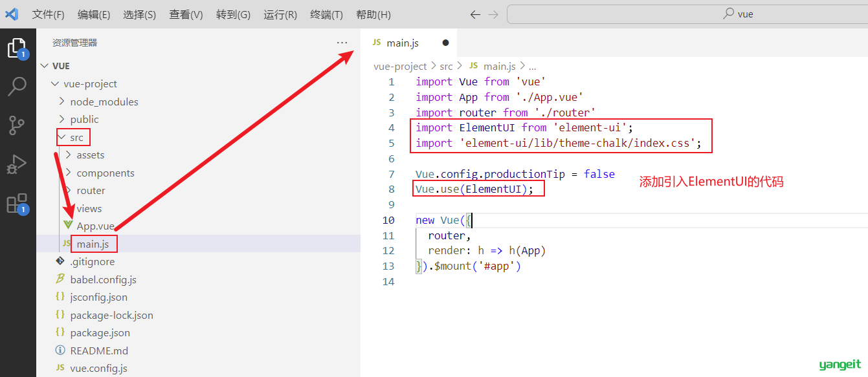This screenshot has width=868, height=377.
Task: Open the 查看(V) menu
Action: tap(186, 14)
